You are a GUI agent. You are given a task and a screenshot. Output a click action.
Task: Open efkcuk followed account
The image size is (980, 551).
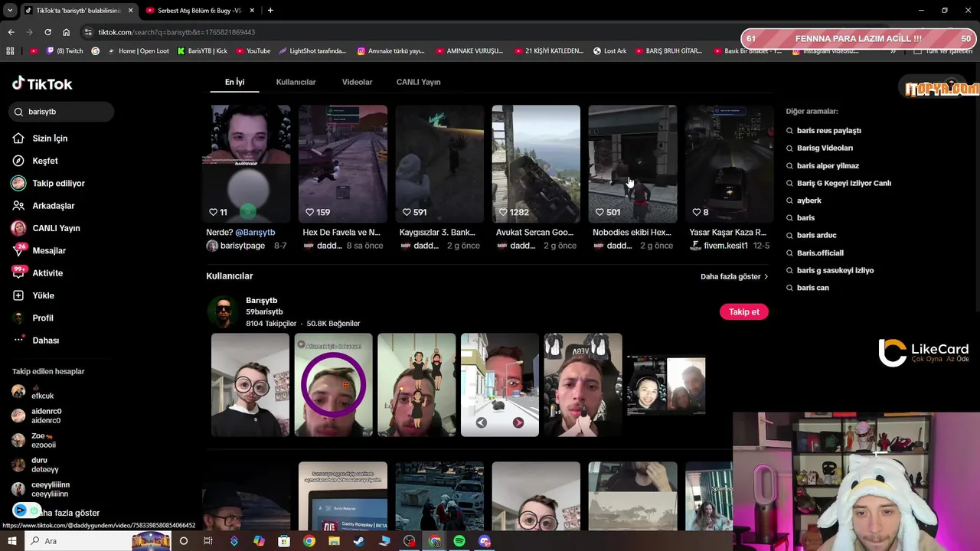click(34, 392)
